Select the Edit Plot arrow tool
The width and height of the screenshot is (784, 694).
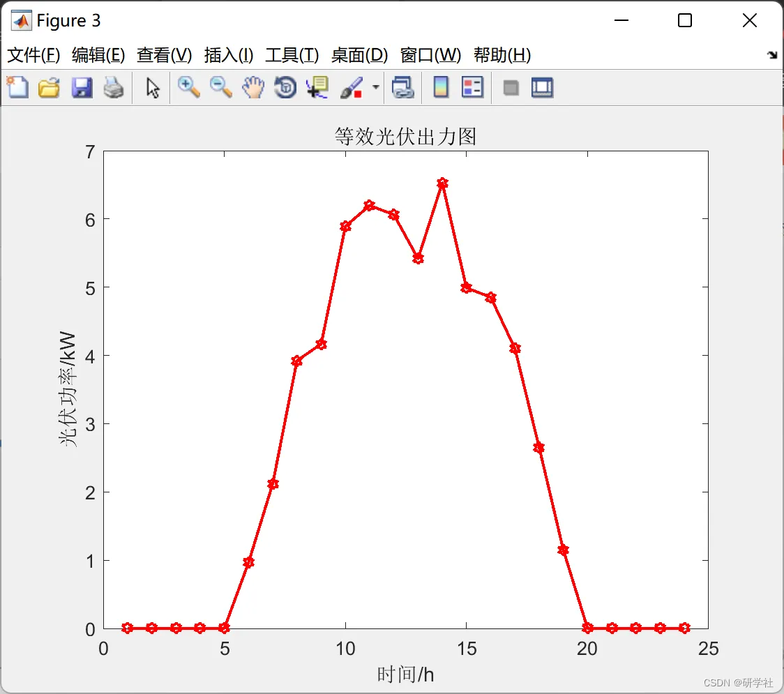[153, 88]
